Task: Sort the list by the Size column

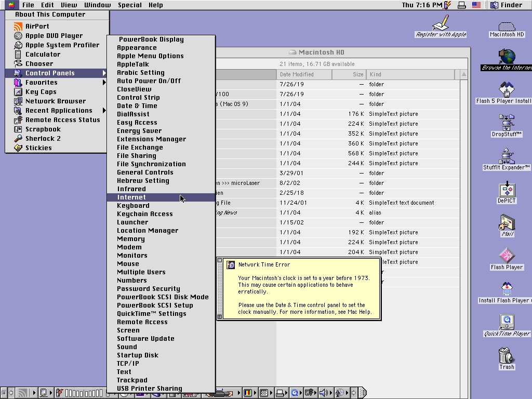Action: pos(349,74)
